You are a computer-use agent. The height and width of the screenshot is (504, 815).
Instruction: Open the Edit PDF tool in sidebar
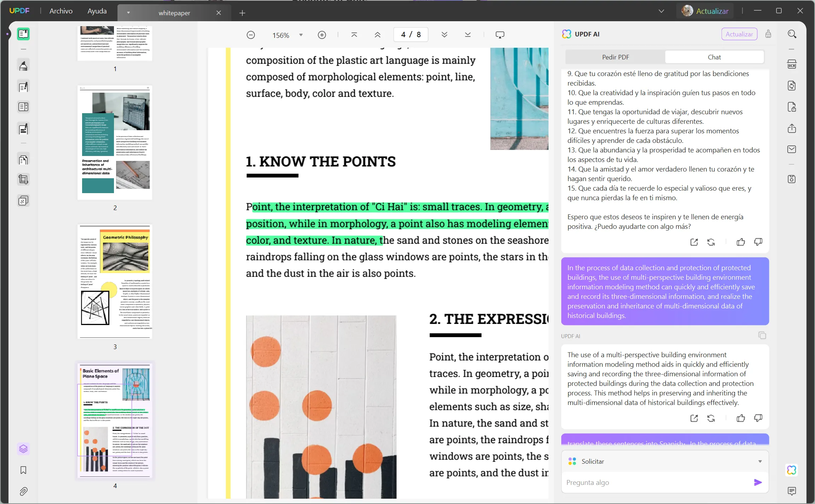23,87
